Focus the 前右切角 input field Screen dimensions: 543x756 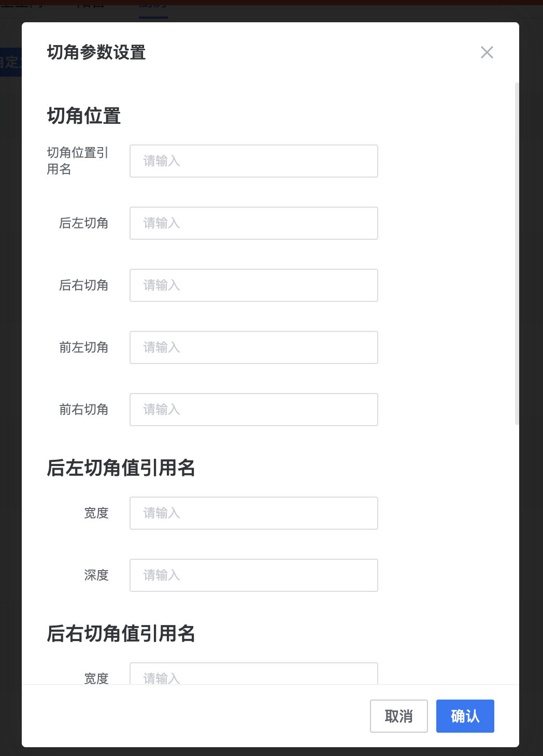point(253,410)
